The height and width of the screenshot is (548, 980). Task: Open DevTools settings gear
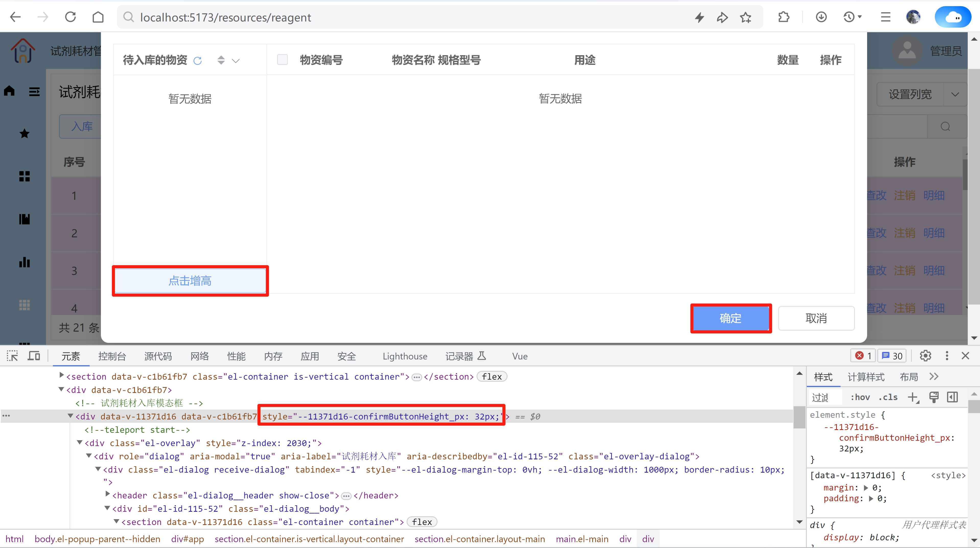(925, 356)
